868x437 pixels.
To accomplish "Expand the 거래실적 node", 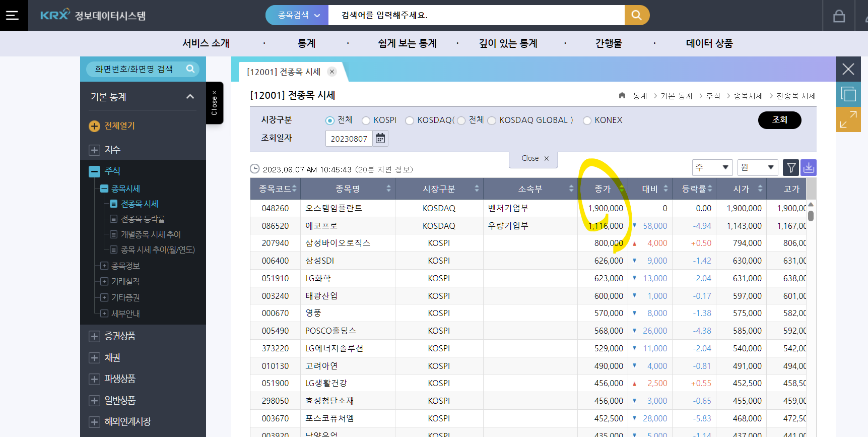I will 104,281.
